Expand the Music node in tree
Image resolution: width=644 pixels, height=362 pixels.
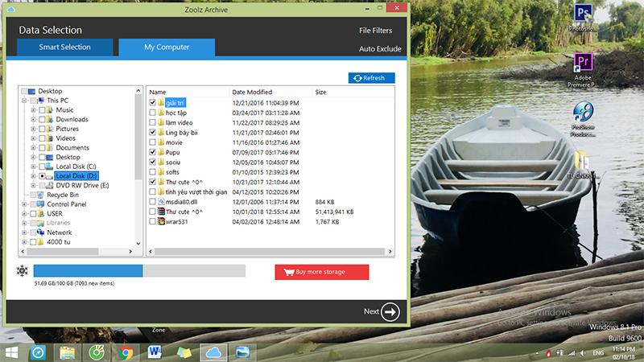point(33,110)
